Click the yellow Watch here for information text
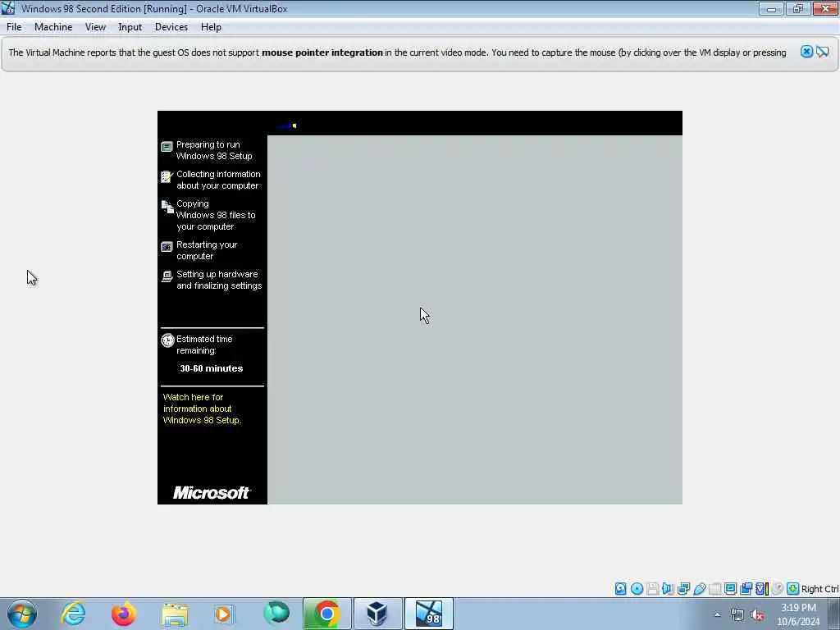 (202, 409)
